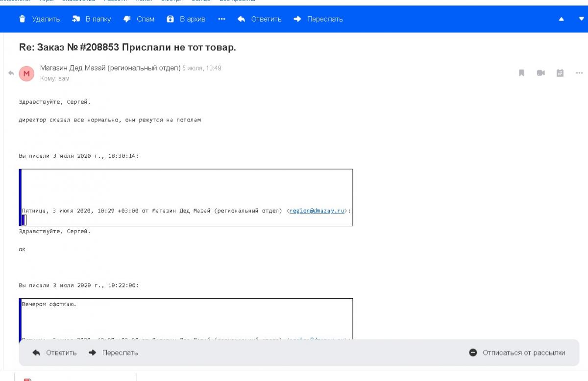Expand recipient details at Кому: вам
This screenshot has height=381, width=588.
point(55,78)
